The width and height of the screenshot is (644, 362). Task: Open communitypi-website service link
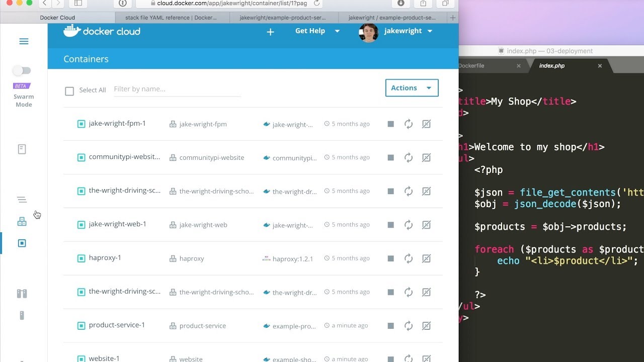coord(211,158)
